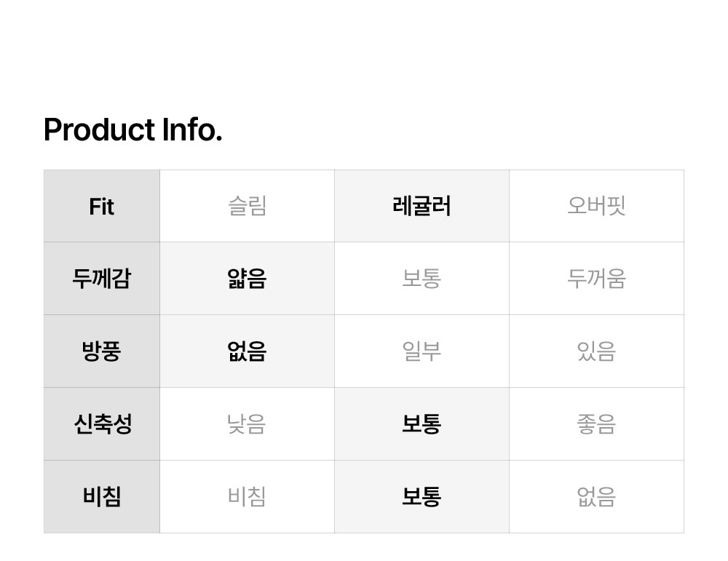Pick the 두꺼움 thickness option
Image resolution: width=728 pixels, height=561 pixels.
pyautogui.click(x=596, y=279)
